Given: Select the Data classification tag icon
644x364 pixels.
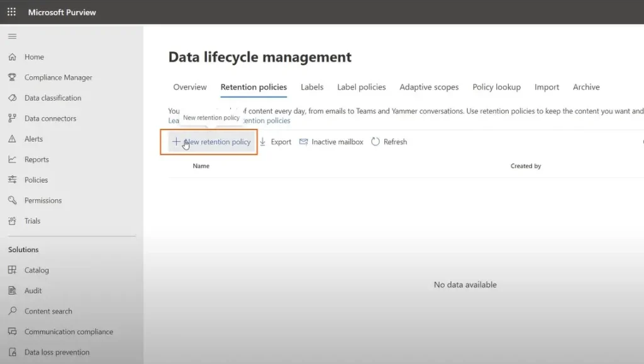Looking at the screenshot, I should click(x=12, y=98).
